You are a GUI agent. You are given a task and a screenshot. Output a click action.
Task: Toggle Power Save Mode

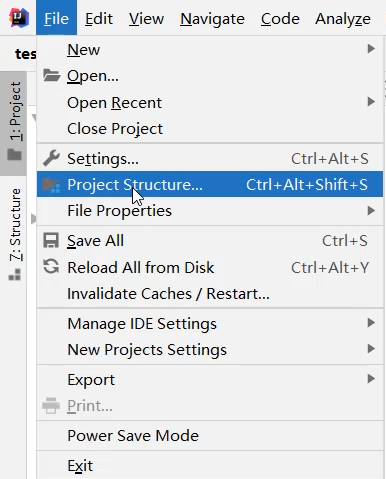210,436
